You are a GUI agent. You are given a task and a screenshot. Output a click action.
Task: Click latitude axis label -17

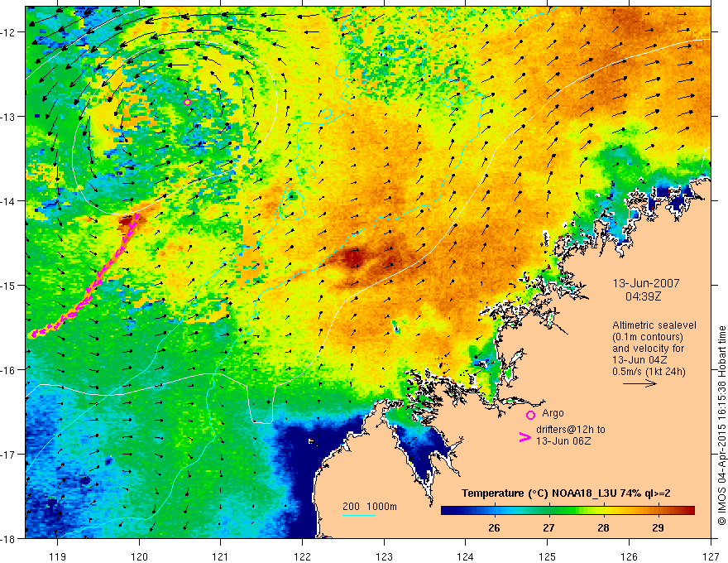[x=9, y=454]
